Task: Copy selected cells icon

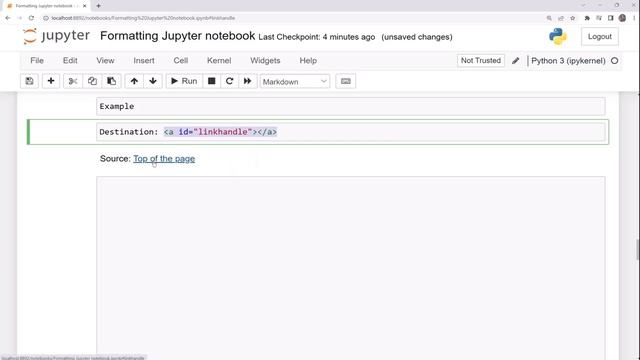Action: coord(92,81)
